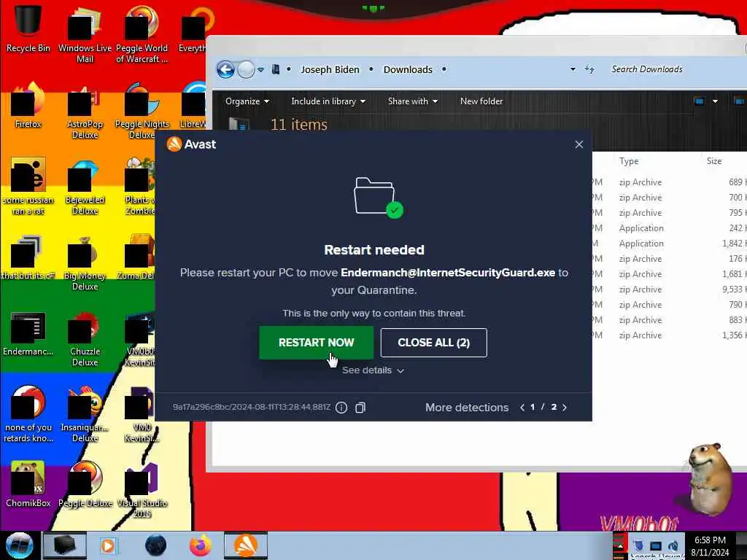Select the zip Archive row sized 1,356
This screenshot has height=560, width=747.
(670, 335)
